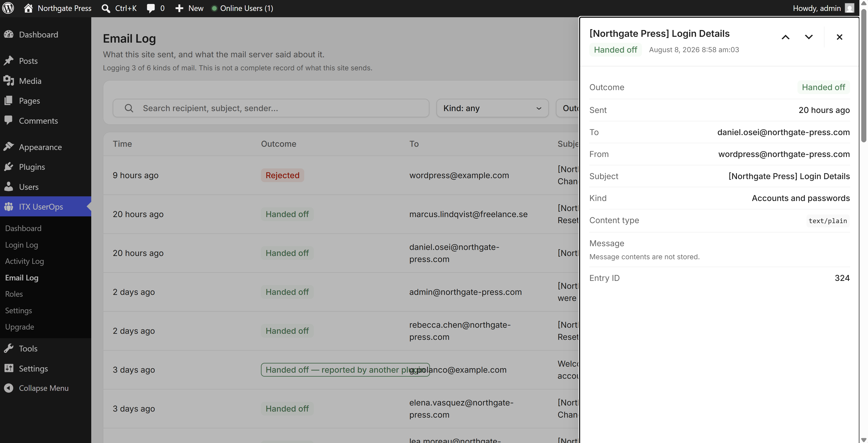Open the Posts menu label
The width and height of the screenshot is (868, 443).
point(28,61)
